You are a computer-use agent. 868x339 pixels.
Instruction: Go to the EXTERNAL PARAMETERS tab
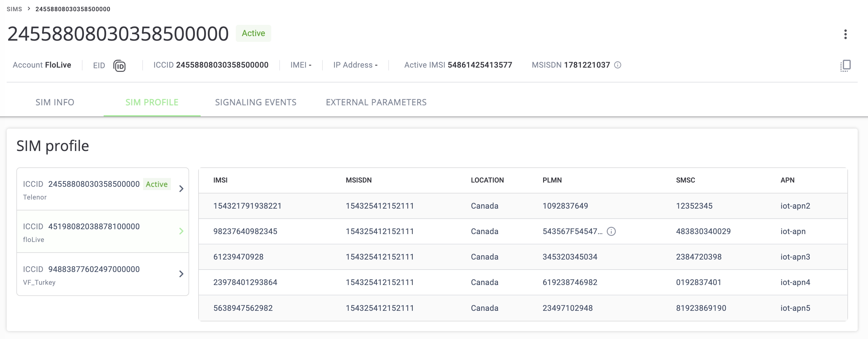(x=376, y=102)
